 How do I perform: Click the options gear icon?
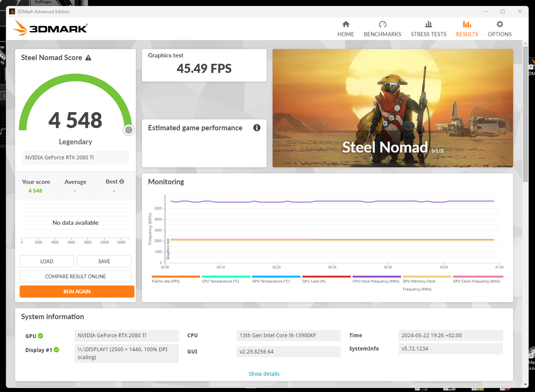pyautogui.click(x=500, y=24)
